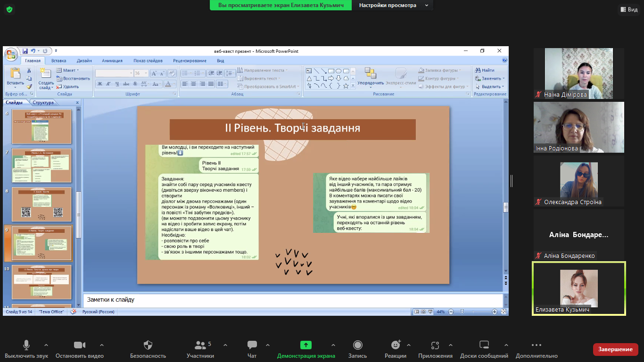Mute microphone with Выключить звук

(x=26, y=345)
